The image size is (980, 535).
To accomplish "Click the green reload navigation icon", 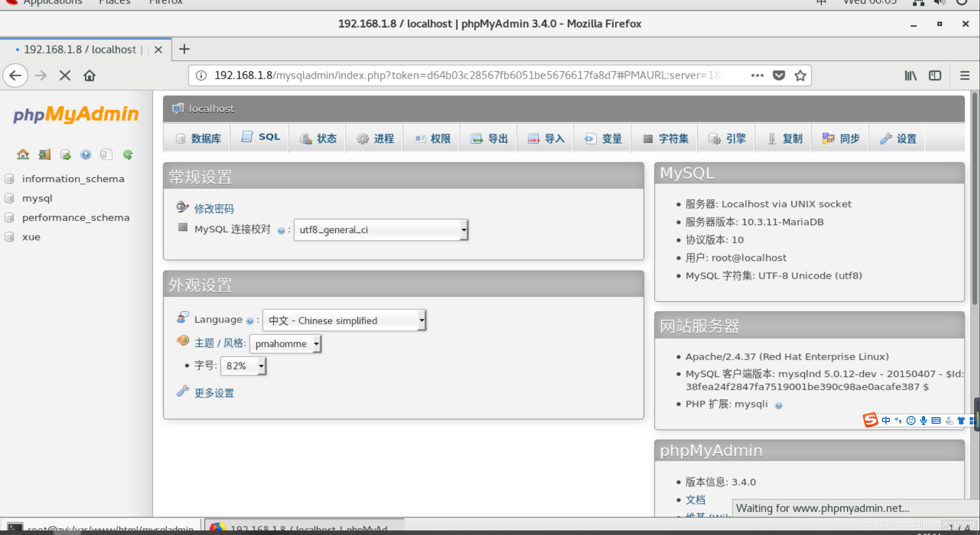I will click(128, 154).
